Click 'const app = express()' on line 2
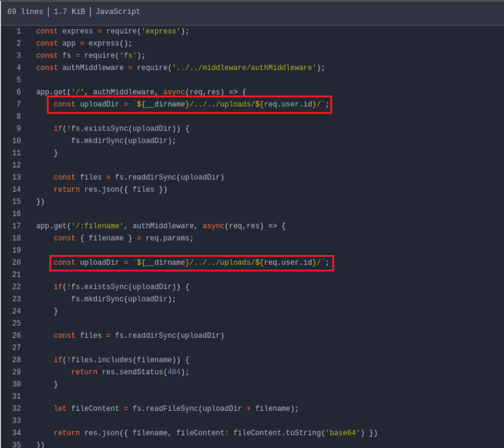 (84, 43)
